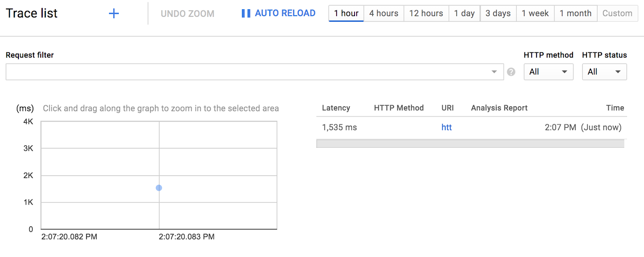644x257 pixels.
Task: Select the 1 day time range
Action: click(464, 13)
